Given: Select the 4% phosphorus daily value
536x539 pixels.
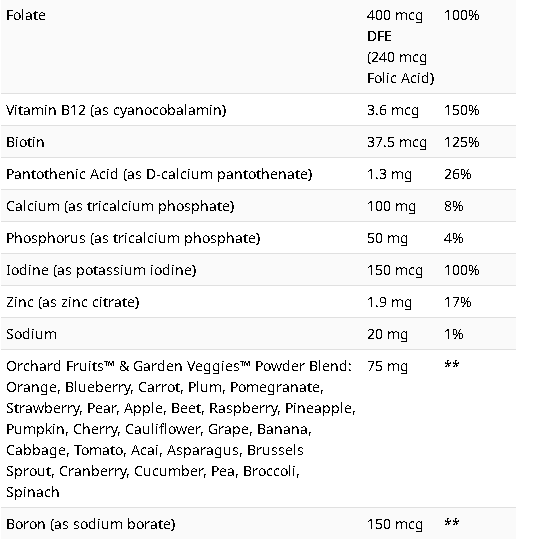Looking at the screenshot, I should (x=453, y=238).
